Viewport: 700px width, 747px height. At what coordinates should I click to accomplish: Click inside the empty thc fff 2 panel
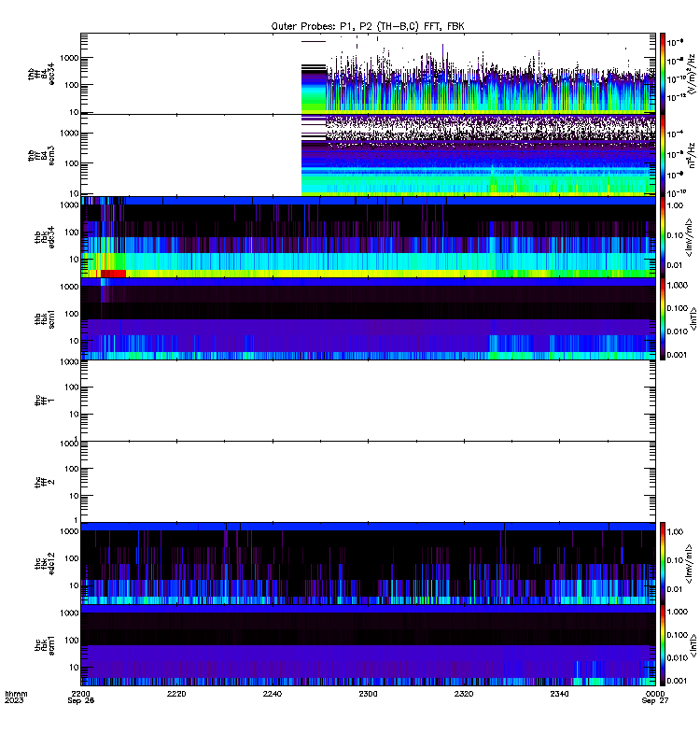368,482
